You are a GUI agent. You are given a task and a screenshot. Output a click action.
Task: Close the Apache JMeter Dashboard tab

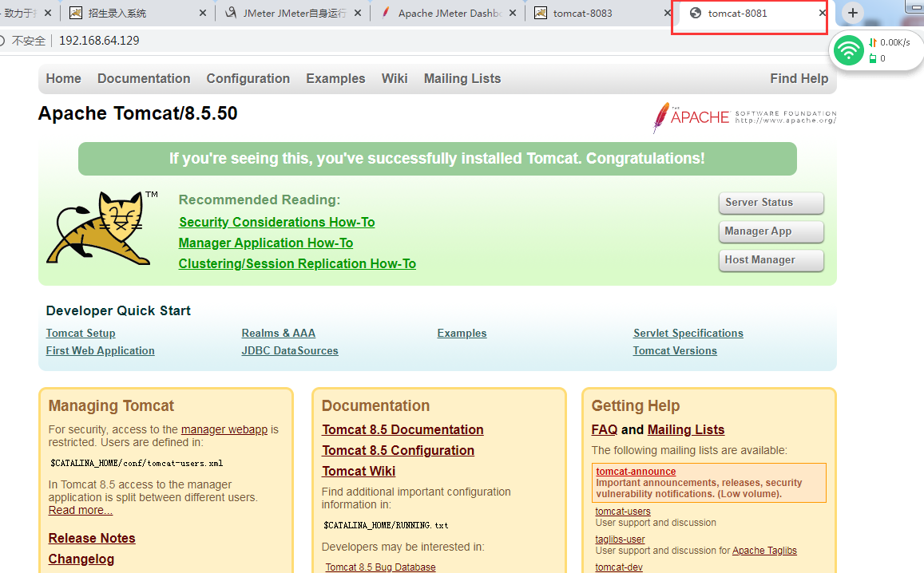pyautogui.click(x=513, y=13)
